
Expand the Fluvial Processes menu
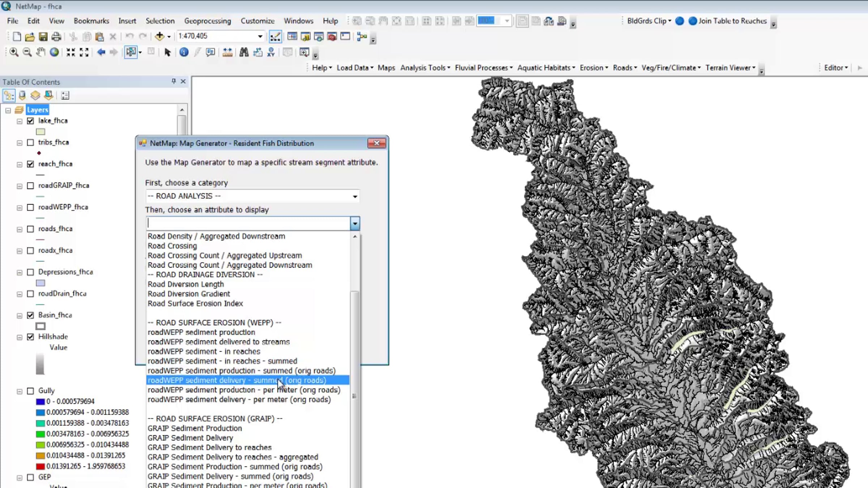click(x=484, y=68)
